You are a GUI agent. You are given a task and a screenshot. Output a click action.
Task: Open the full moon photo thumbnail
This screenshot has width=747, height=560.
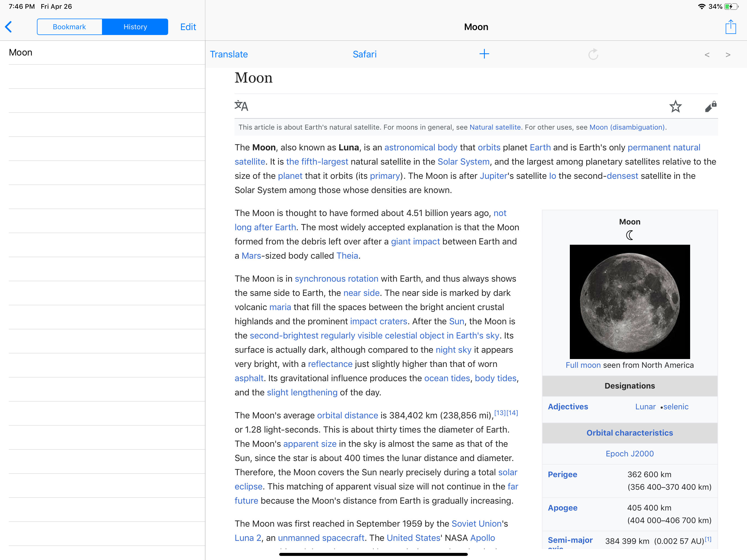[629, 302]
